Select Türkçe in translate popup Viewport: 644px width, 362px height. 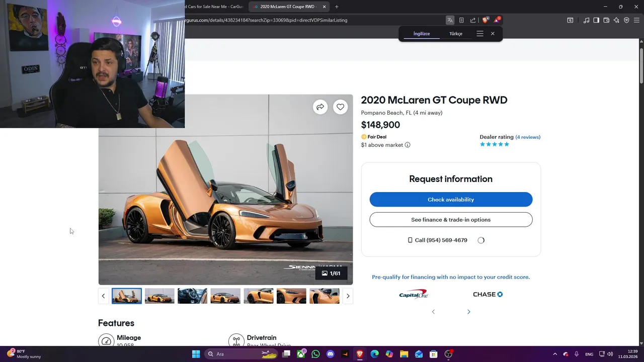(x=456, y=34)
